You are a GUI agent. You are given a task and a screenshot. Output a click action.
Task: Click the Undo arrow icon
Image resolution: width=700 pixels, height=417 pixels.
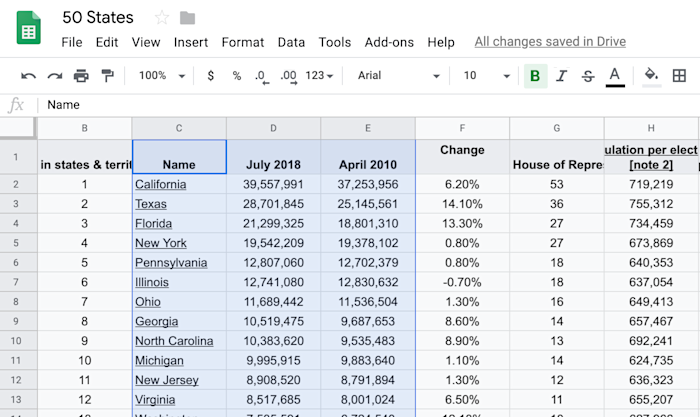28,76
